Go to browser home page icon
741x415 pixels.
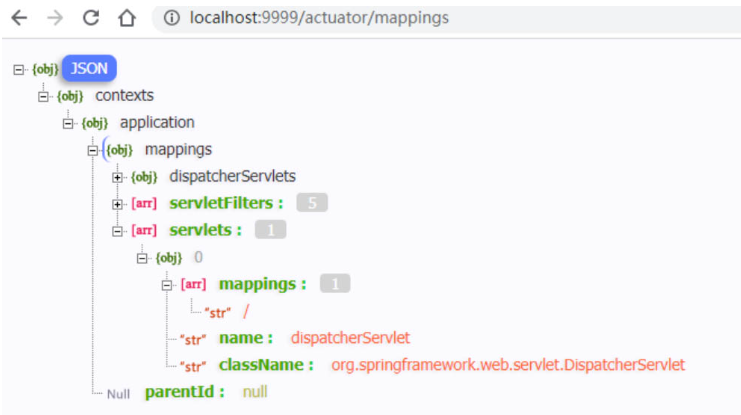point(126,18)
